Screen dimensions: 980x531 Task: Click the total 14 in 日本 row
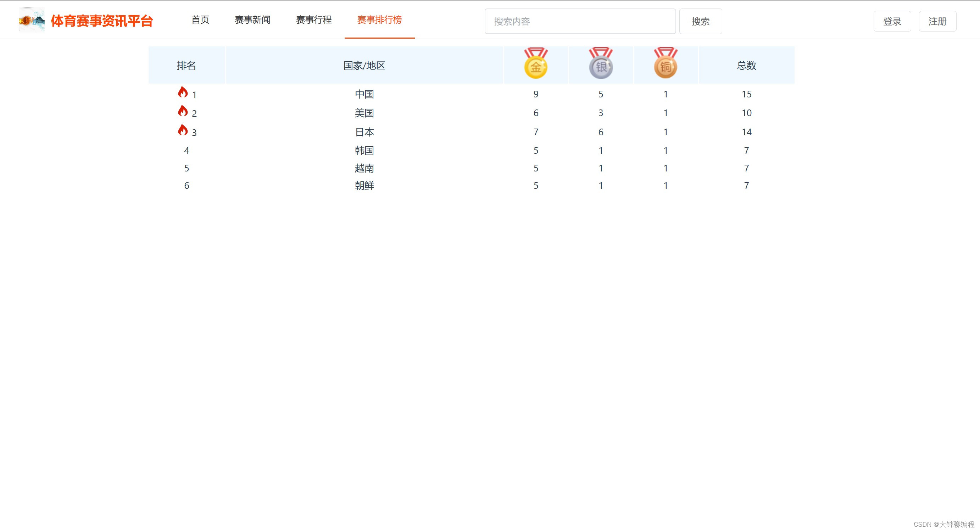(x=746, y=132)
